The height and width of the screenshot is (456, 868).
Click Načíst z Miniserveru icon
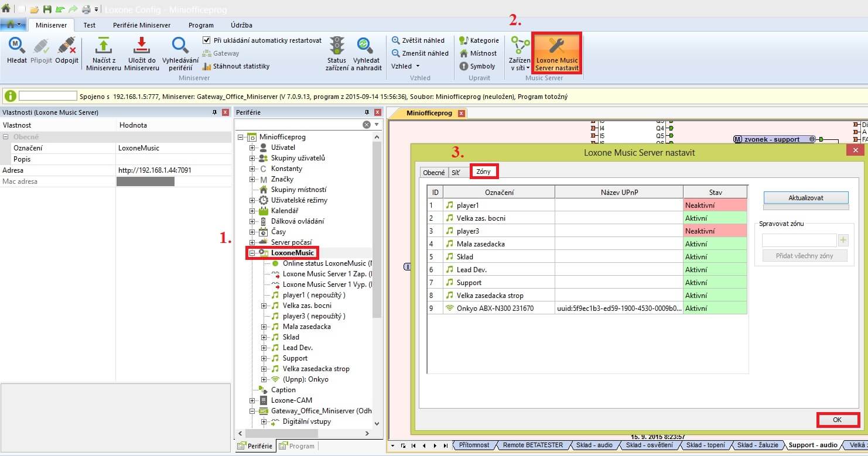point(104,46)
